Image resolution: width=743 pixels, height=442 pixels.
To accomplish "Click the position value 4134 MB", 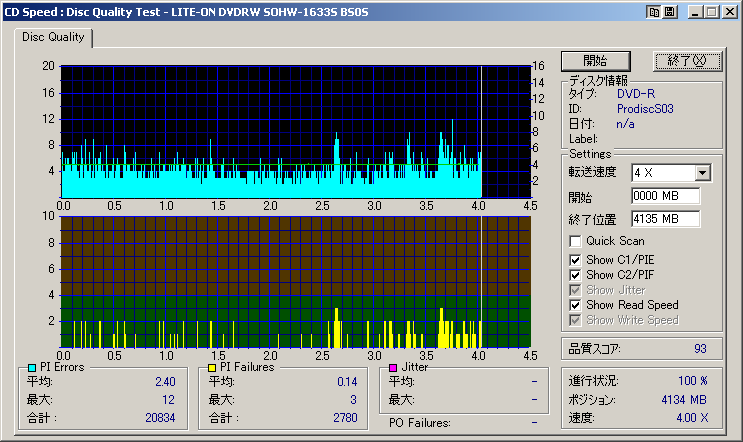I will [684, 400].
